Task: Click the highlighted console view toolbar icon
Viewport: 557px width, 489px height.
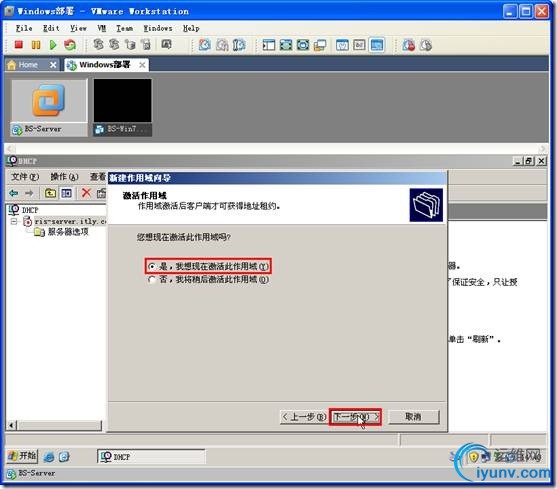Action: pyautogui.click(x=377, y=45)
